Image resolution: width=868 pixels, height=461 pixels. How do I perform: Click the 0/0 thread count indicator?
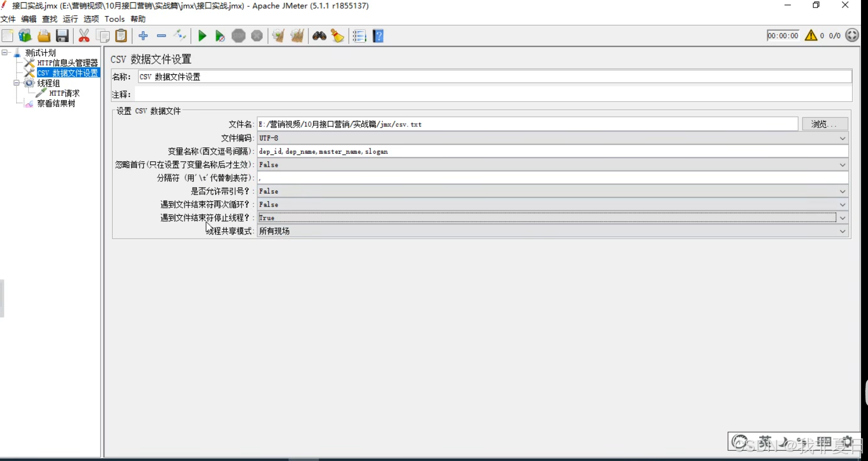(835, 36)
